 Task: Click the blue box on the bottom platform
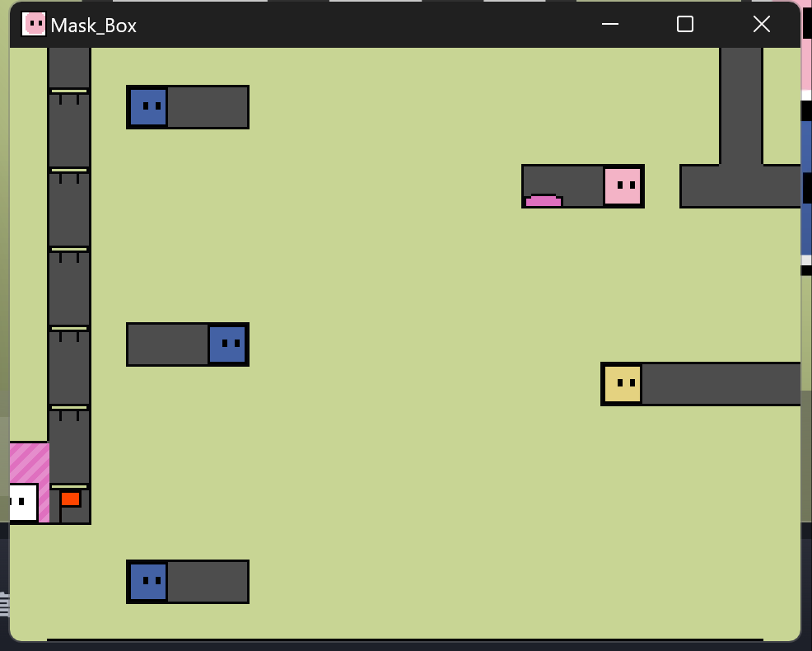pyautogui.click(x=148, y=582)
